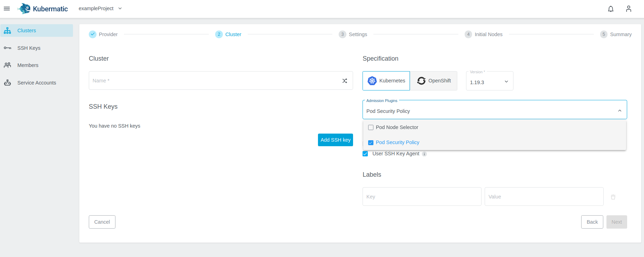Open the Version 1.19.3 dropdown

pos(489,82)
